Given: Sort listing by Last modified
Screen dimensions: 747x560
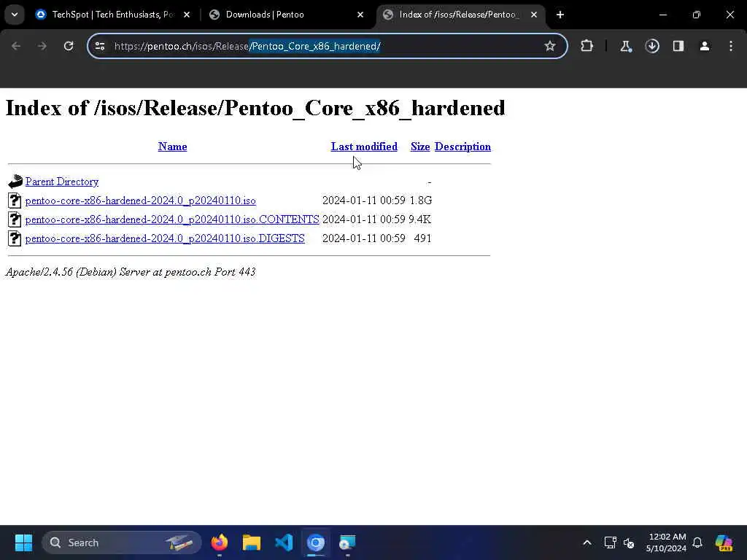Looking at the screenshot, I should [364, 147].
